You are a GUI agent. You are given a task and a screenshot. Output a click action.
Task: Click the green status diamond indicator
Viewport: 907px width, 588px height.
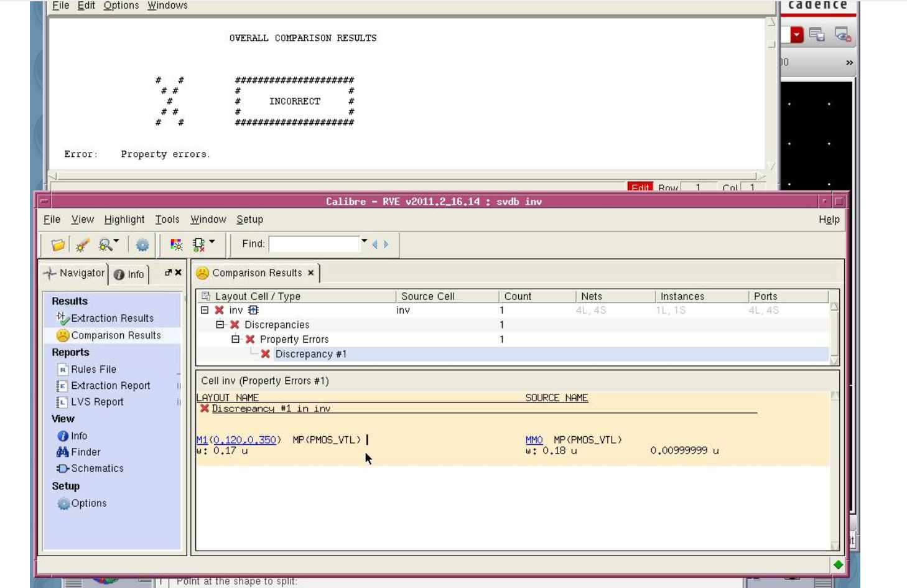tap(839, 564)
